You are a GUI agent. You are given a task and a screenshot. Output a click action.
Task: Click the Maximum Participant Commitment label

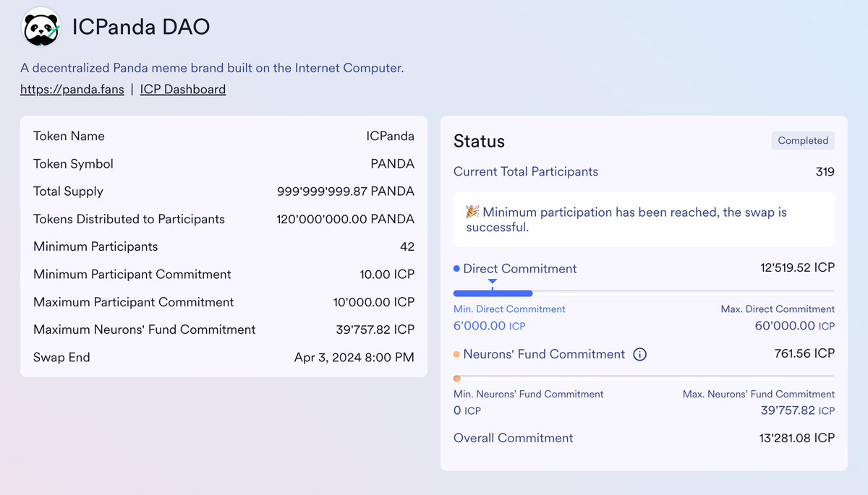(x=134, y=302)
